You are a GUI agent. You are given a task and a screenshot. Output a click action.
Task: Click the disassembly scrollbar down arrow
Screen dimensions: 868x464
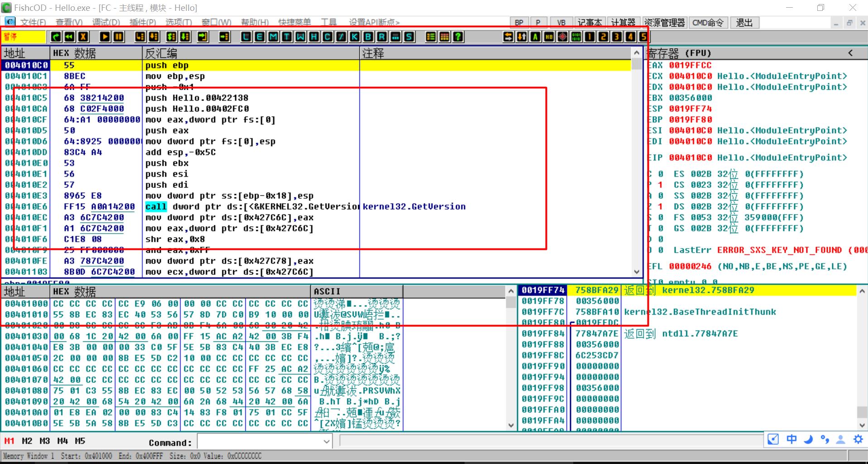(637, 272)
